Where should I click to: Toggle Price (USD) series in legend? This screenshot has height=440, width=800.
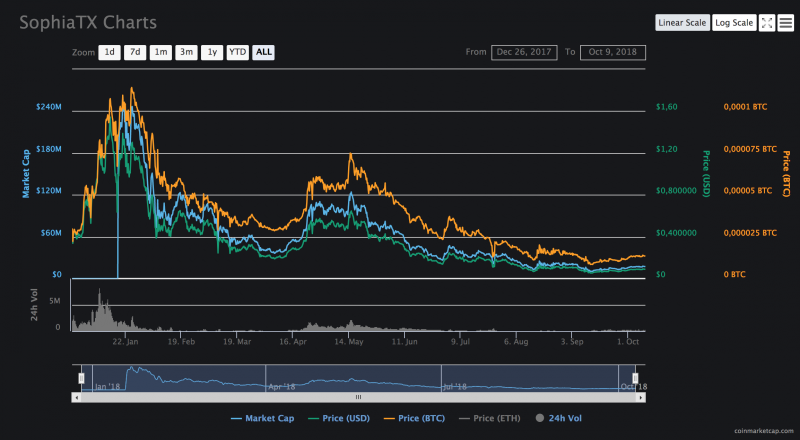(x=339, y=418)
